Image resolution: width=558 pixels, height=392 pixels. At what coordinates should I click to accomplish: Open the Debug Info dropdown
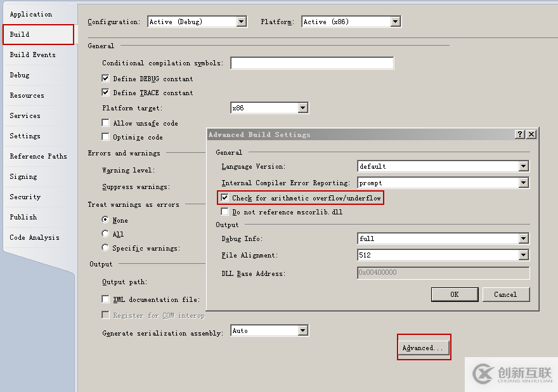(x=523, y=238)
